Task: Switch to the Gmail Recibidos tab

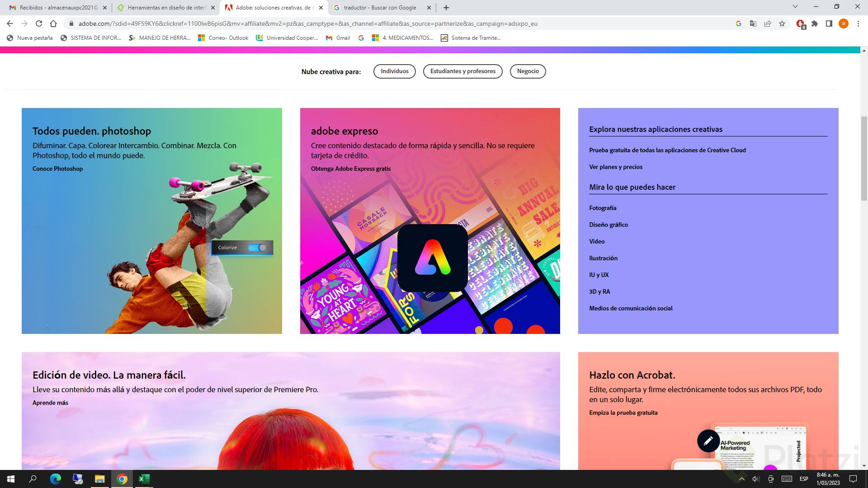Action: 58,8
